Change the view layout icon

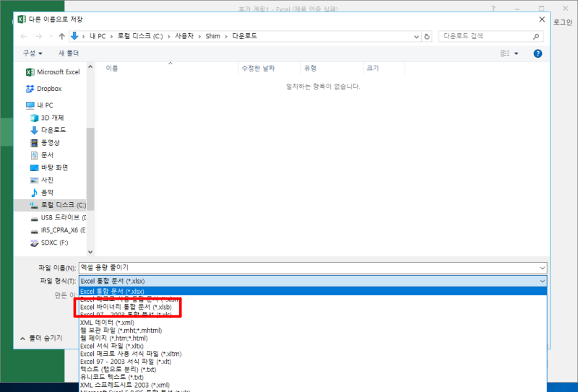(x=505, y=53)
